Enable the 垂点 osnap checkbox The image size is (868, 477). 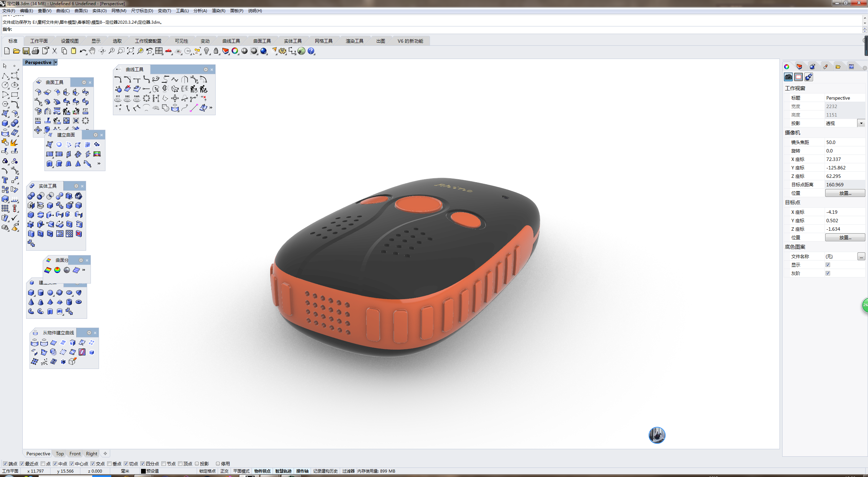coord(110,464)
